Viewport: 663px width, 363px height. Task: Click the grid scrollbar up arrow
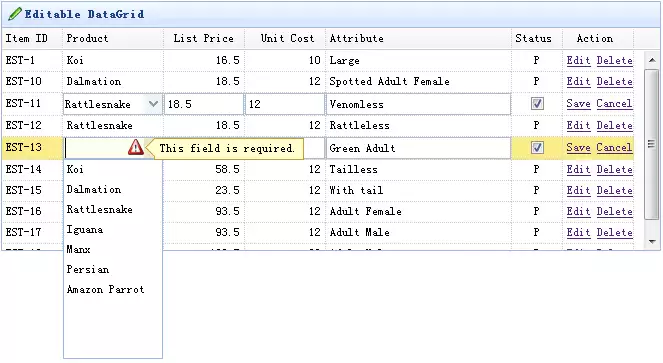tap(652, 60)
